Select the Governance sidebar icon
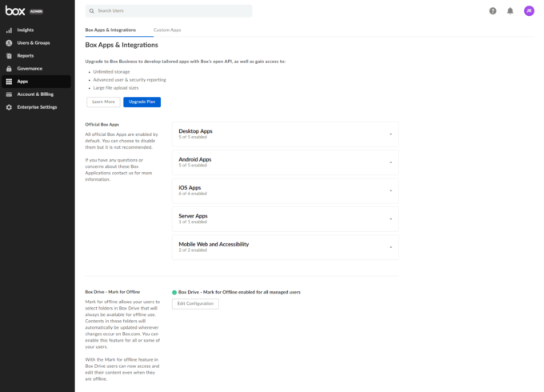The image size is (544, 392). pyautogui.click(x=9, y=68)
